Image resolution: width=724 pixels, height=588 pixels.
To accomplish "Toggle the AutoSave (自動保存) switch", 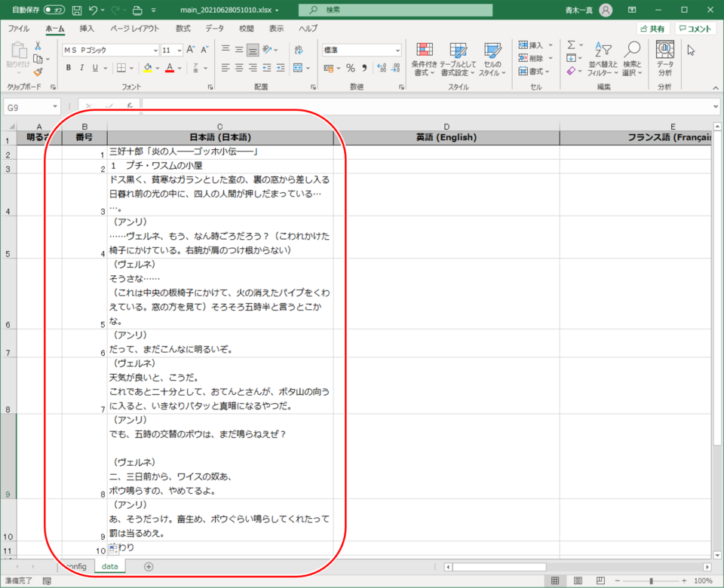I will [x=54, y=11].
